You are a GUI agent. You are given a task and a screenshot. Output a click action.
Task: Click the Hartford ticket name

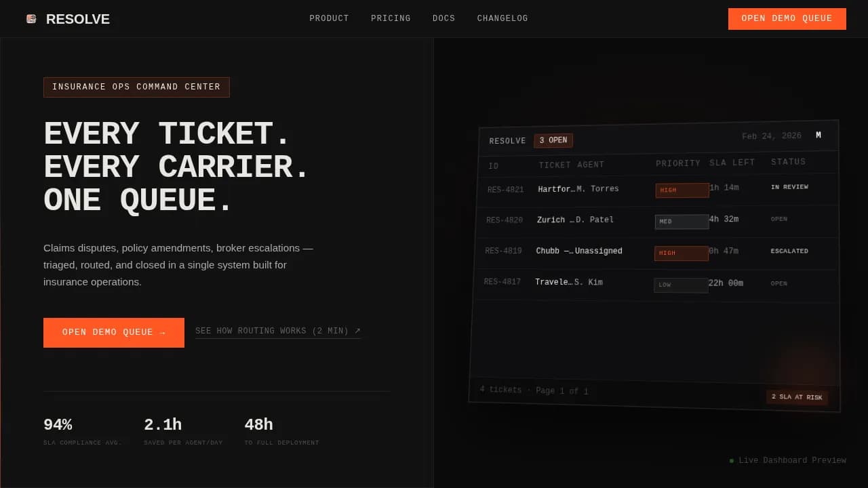557,190
